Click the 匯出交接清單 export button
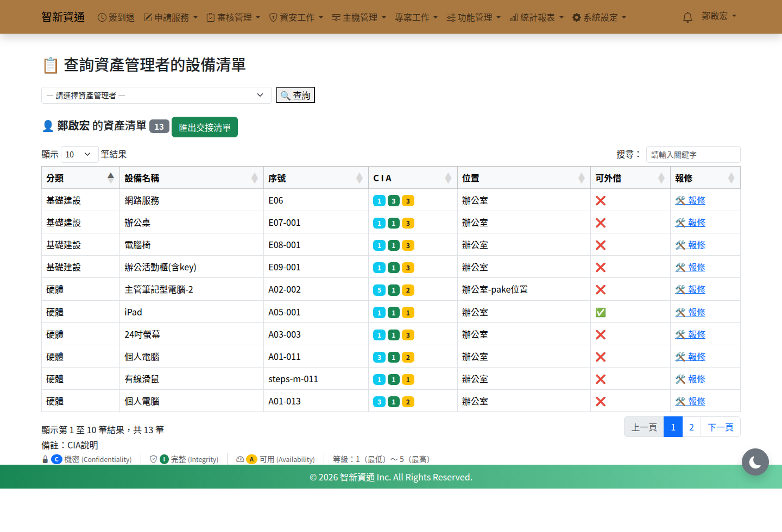Viewport: 782px width, 532px height. [205, 127]
